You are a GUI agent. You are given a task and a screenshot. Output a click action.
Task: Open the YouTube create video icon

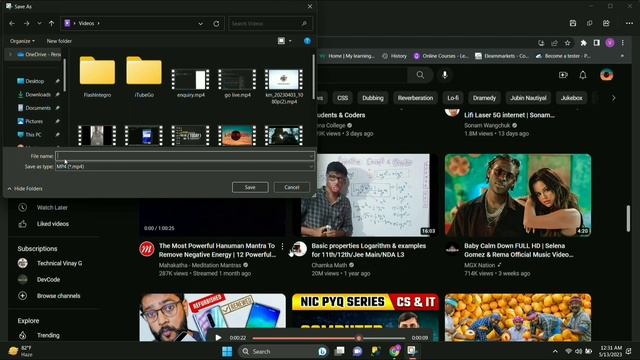point(563,75)
